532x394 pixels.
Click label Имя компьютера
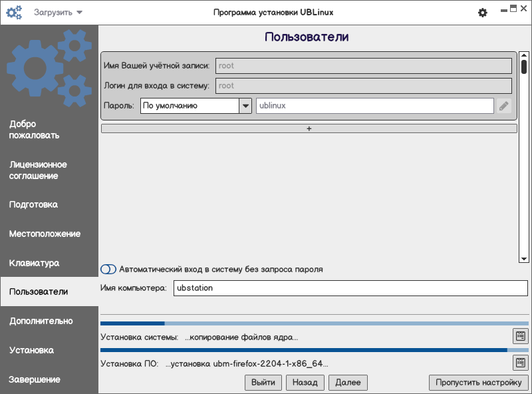[134, 288]
